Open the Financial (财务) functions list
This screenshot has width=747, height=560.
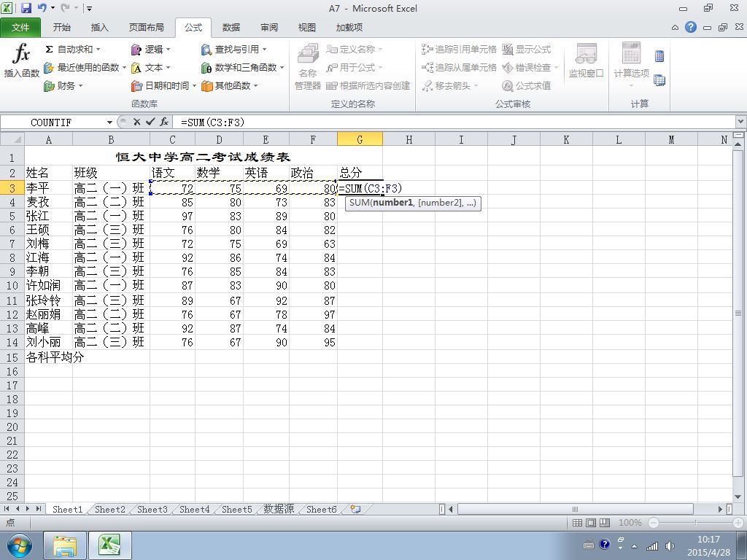point(63,86)
